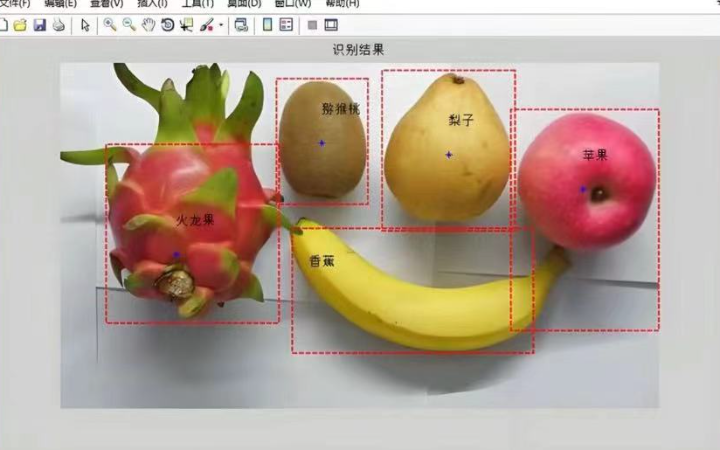Click the Link Plot icon
The image size is (720, 450).
241,25
